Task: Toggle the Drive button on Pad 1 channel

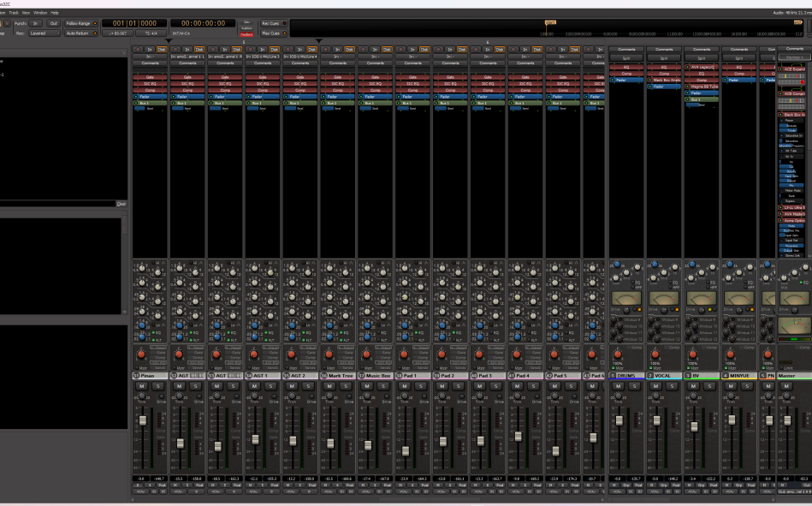Action: pyautogui.click(x=424, y=396)
